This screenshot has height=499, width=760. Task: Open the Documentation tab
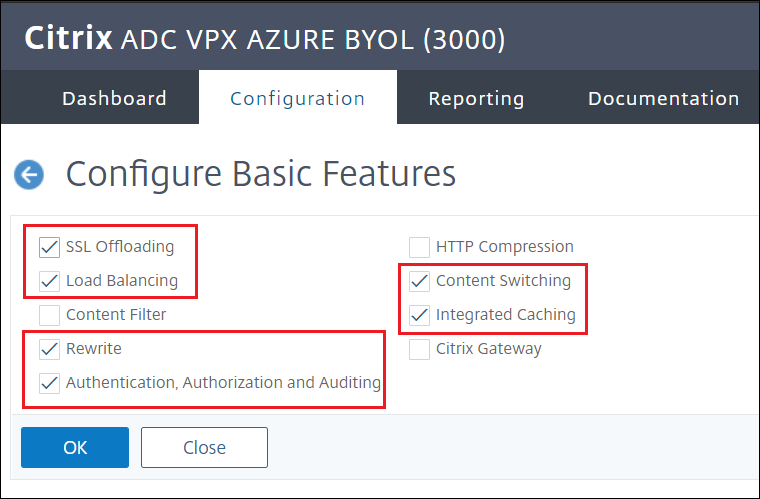(663, 98)
